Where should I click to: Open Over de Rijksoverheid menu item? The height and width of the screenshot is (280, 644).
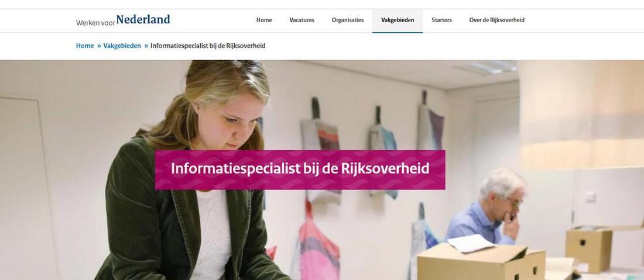(496, 20)
